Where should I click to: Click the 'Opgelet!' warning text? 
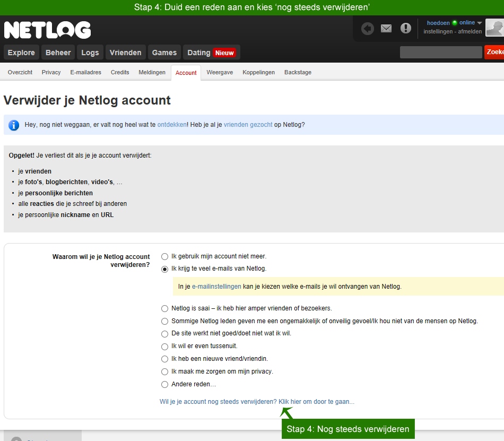click(x=22, y=155)
